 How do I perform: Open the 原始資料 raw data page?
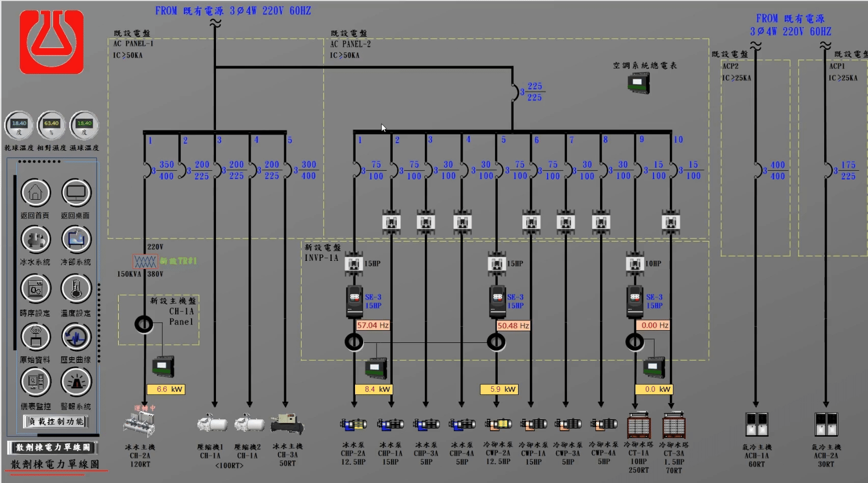[35, 337]
